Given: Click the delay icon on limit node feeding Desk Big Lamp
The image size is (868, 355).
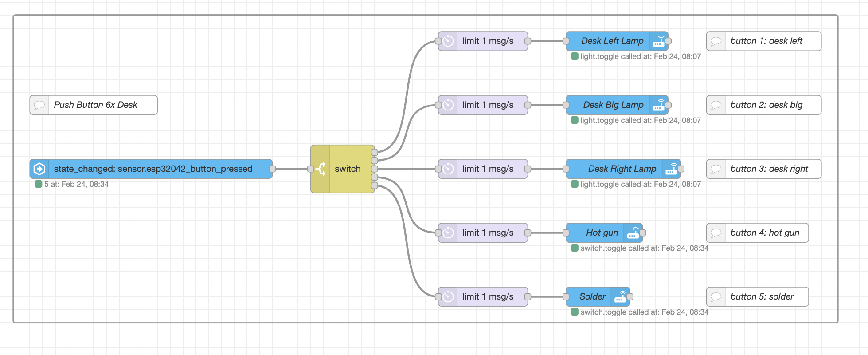Looking at the screenshot, I should 448,105.
